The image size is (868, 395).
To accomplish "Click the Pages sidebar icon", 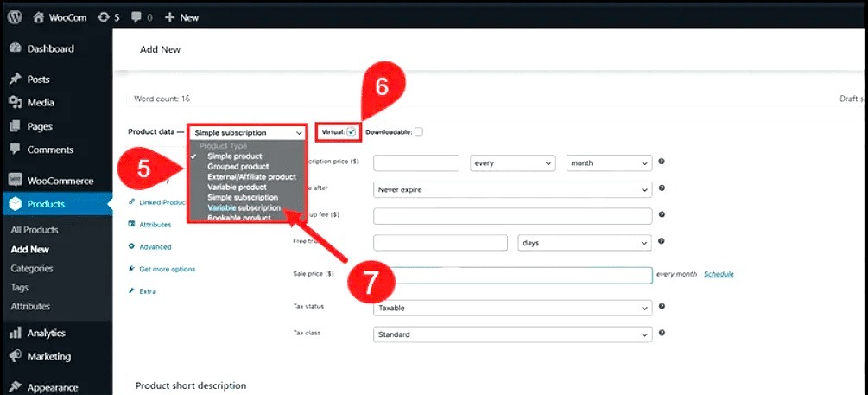I will click(x=16, y=126).
